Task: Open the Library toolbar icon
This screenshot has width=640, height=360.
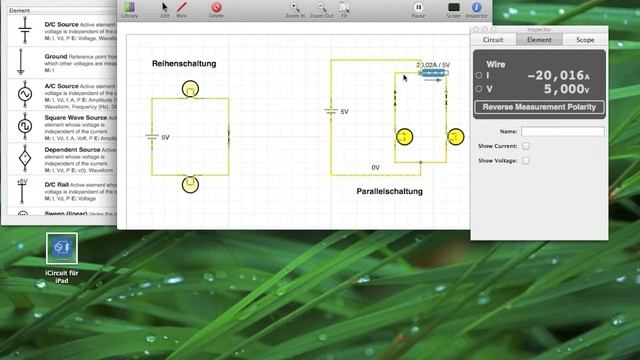Action: coord(129,10)
